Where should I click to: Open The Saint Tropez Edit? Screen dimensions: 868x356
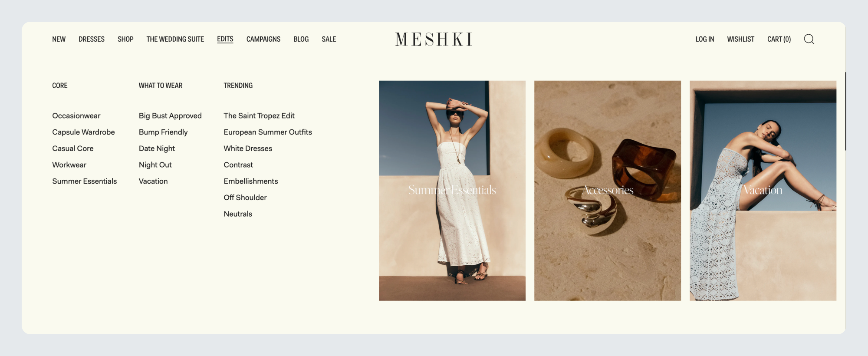coord(259,116)
